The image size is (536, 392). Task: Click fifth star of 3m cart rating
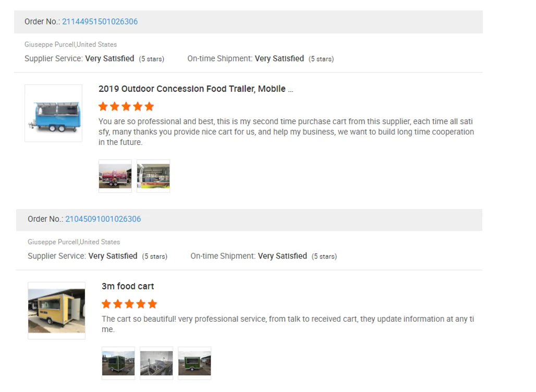pos(152,304)
